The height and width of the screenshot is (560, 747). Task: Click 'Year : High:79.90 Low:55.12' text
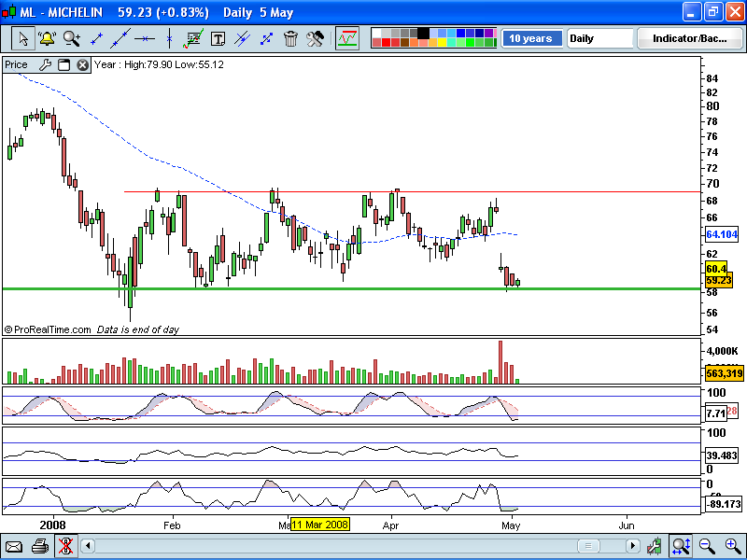(159, 64)
